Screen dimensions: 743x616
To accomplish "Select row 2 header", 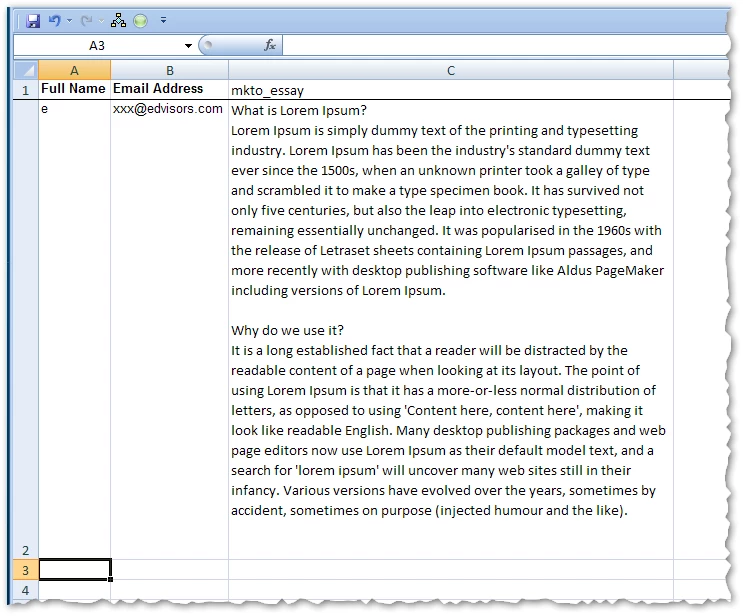I will pos(26,329).
